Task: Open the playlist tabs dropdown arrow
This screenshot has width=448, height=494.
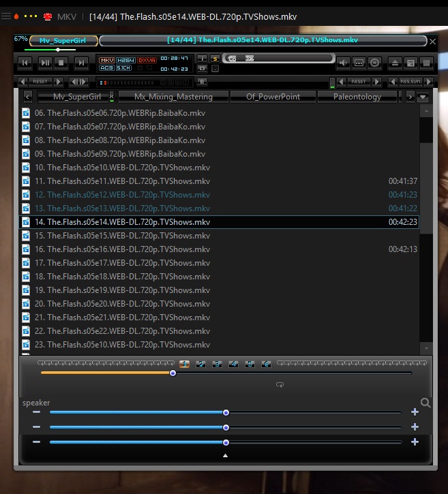Action: [423, 97]
